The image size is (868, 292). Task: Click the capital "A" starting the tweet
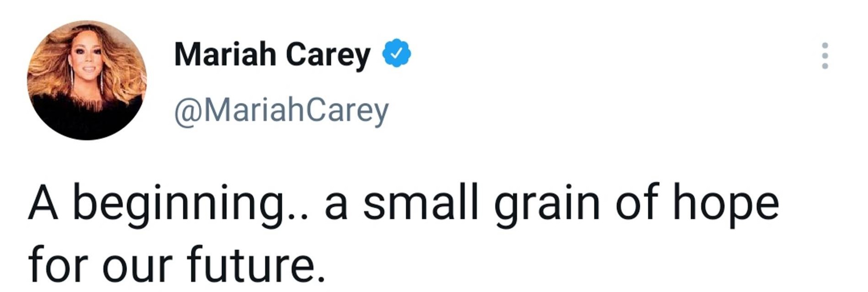pos(43,204)
